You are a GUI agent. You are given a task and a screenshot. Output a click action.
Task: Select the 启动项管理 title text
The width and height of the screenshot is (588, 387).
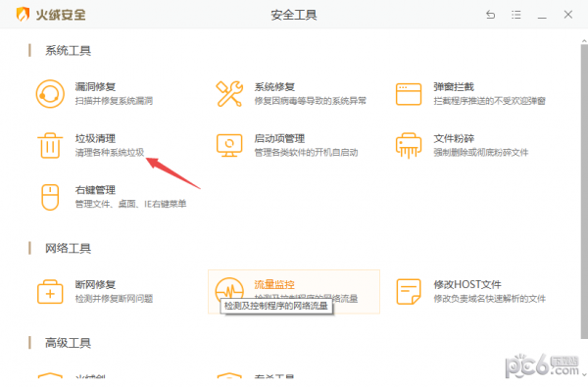(x=279, y=139)
